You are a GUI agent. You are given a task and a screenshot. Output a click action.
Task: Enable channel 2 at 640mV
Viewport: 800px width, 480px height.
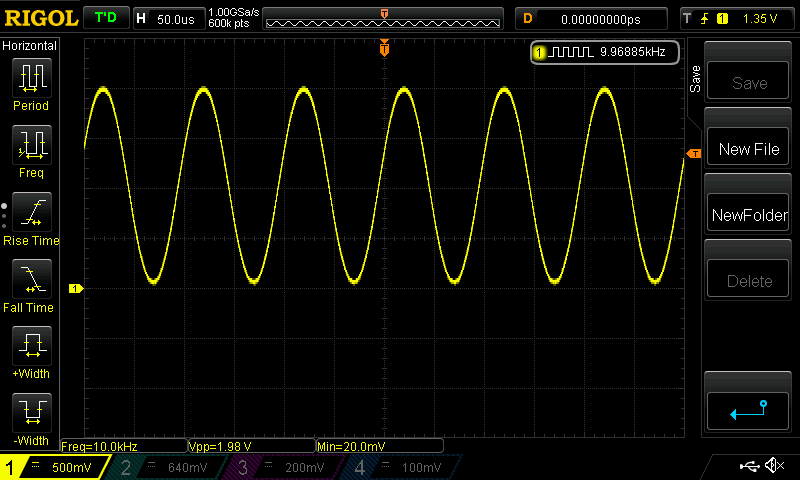(165, 467)
